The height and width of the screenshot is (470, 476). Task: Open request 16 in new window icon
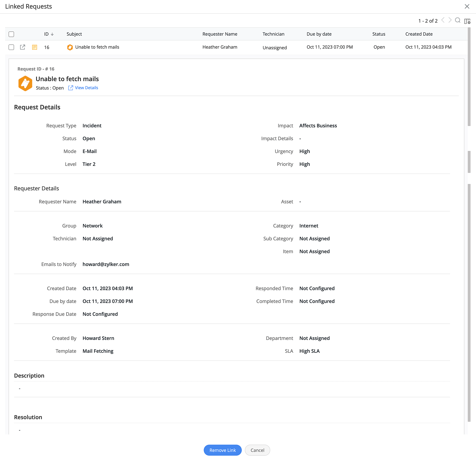22,47
